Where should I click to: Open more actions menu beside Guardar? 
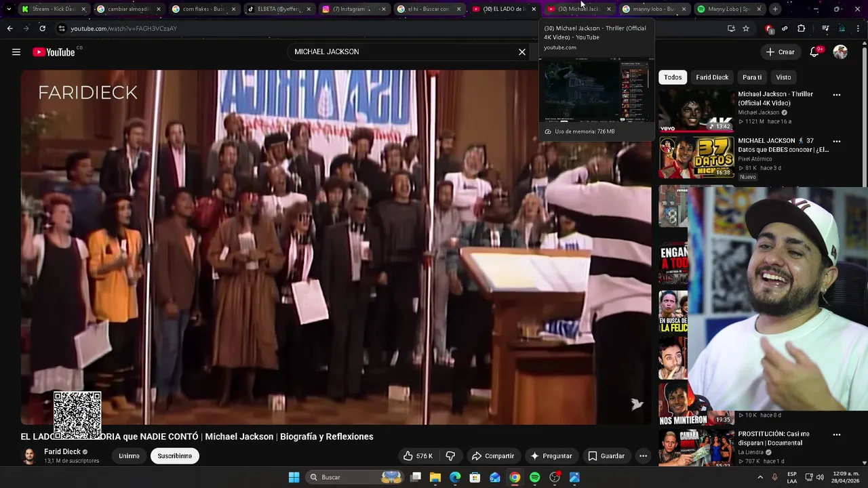click(643, 456)
